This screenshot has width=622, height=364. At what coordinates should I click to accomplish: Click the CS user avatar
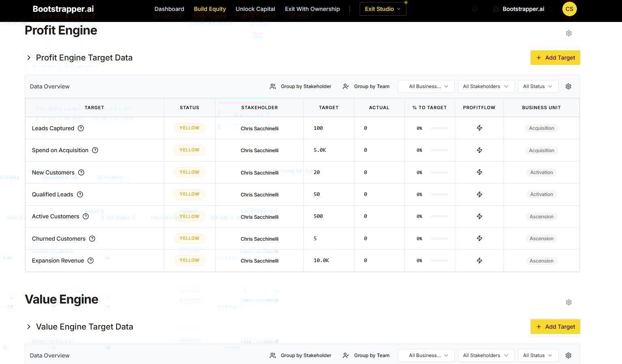569,9
